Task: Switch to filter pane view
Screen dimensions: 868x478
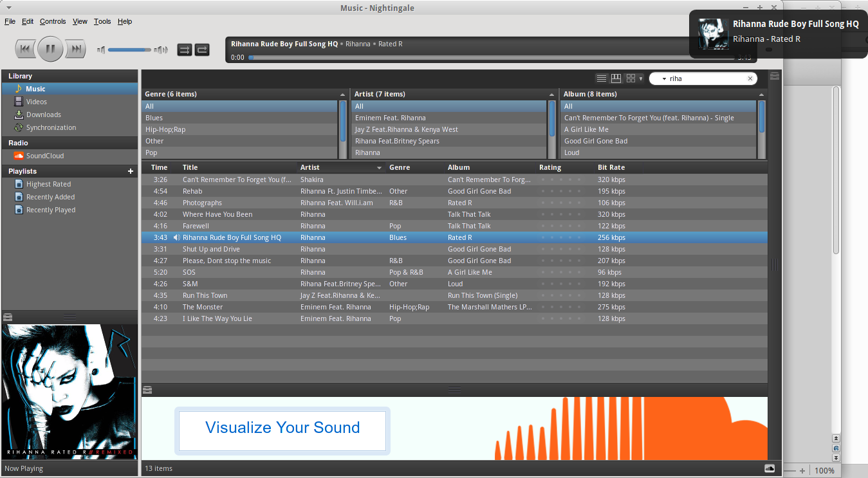Action: (x=616, y=78)
